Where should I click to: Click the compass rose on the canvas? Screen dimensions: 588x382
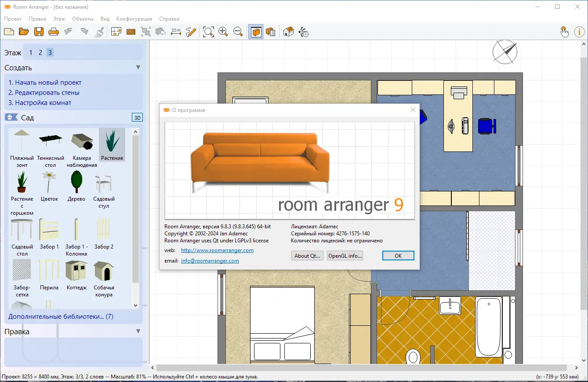505,52
